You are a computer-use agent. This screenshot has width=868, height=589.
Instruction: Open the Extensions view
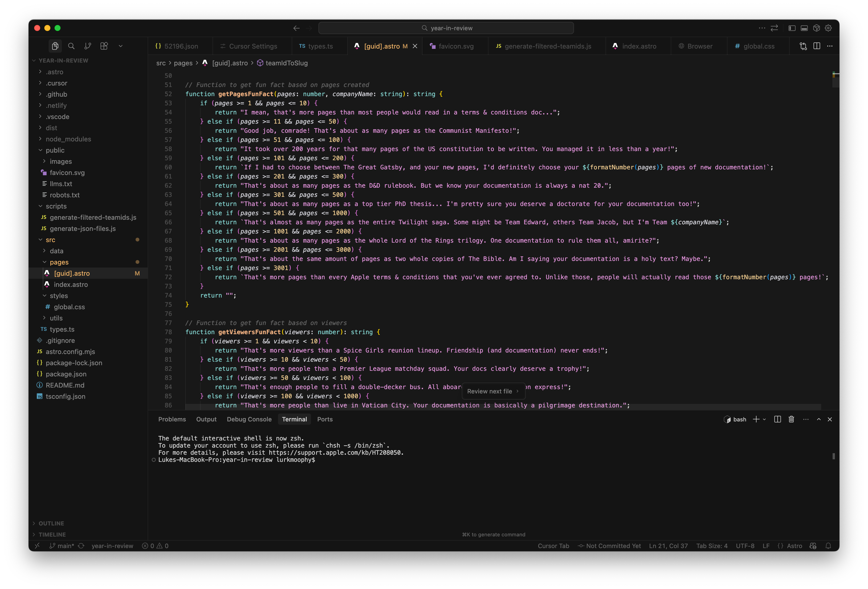[104, 46]
